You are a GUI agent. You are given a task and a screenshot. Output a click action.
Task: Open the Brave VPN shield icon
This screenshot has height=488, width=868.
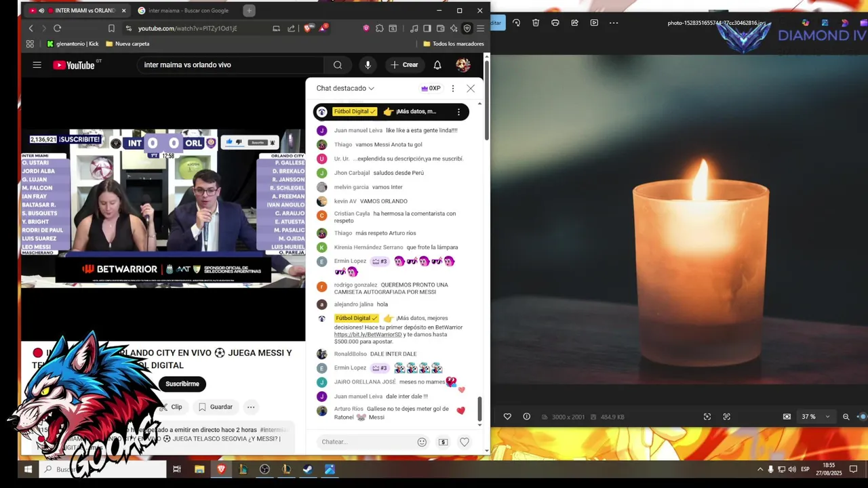[x=467, y=28]
